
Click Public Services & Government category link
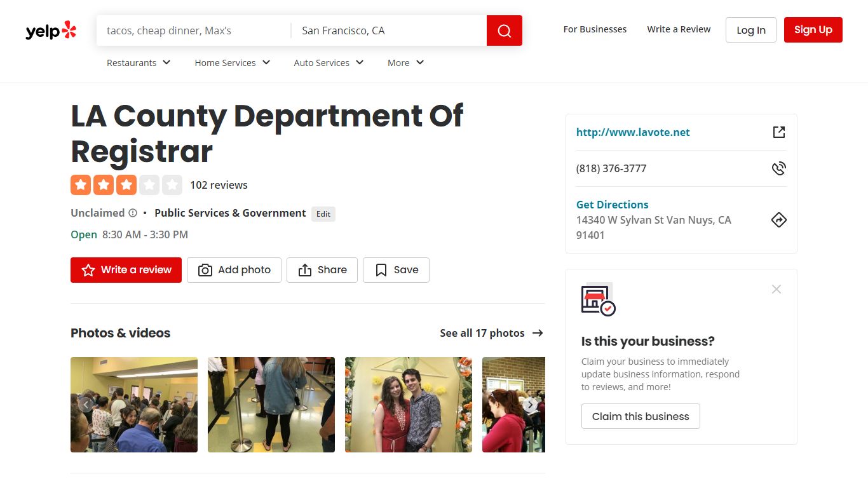(x=230, y=213)
